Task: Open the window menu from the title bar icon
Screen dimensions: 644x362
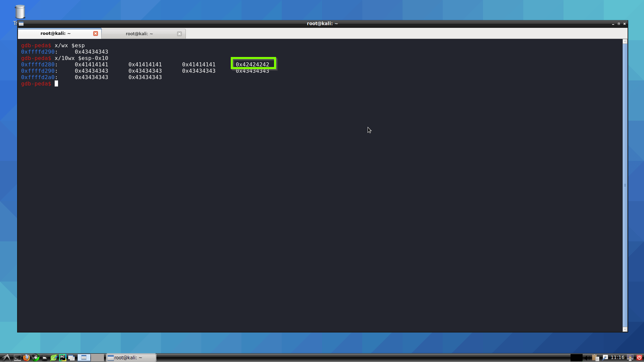Action: click(21, 24)
